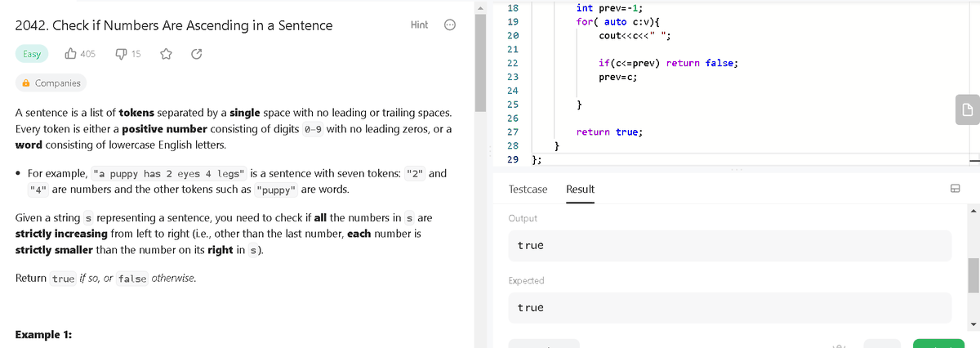Screen dimensions: 980x348
Task: Open the Companies tag
Action: (x=51, y=83)
